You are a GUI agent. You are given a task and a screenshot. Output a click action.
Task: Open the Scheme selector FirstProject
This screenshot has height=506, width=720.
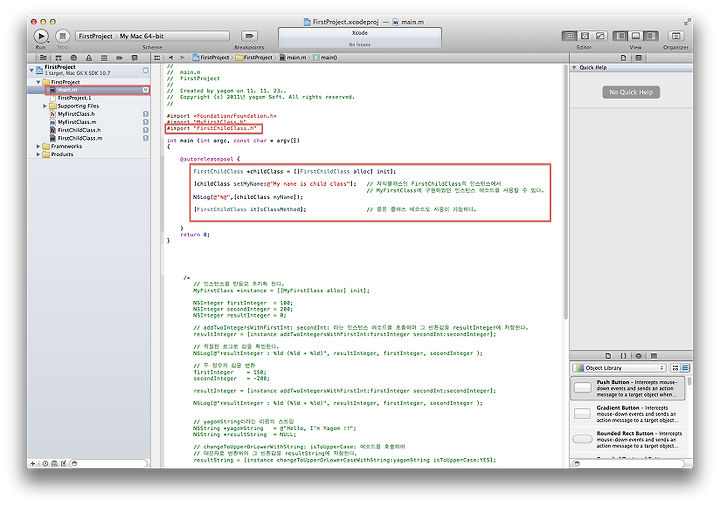coord(96,36)
